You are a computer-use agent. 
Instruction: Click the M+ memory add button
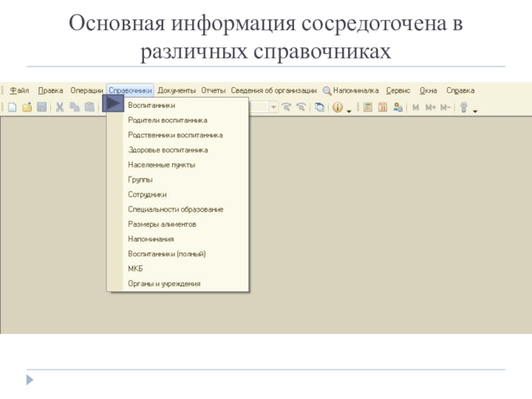click(430, 108)
